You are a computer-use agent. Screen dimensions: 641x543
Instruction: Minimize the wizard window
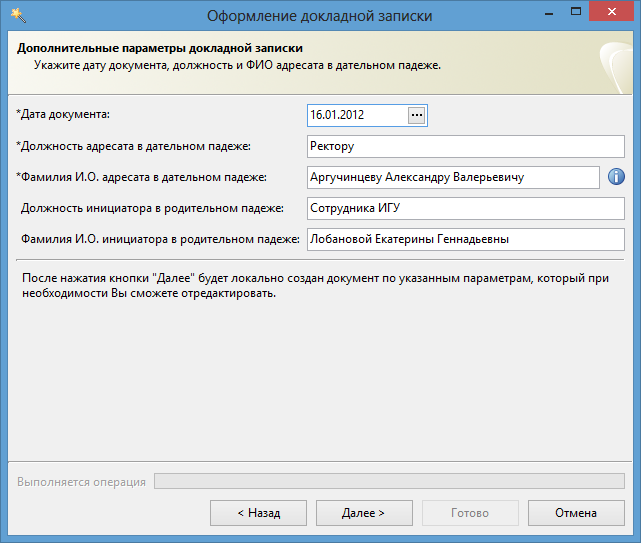tap(547, 13)
